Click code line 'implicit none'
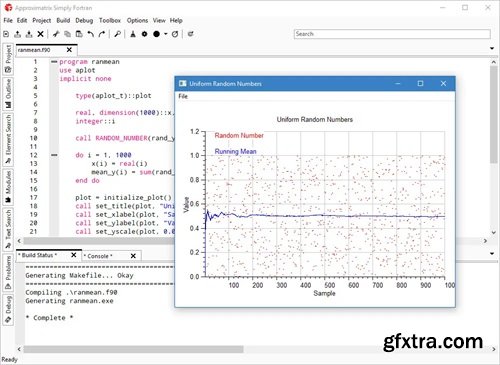This screenshot has height=365, width=500. [85, 79]
